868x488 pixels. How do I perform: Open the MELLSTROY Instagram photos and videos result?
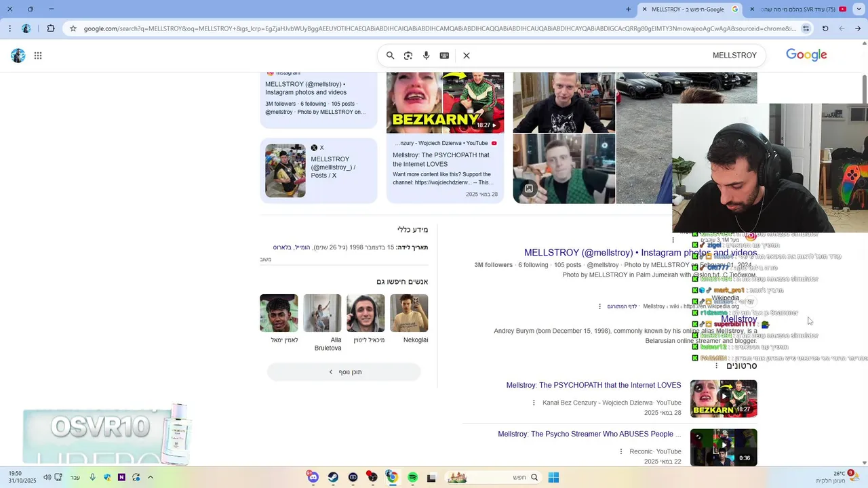click(640, 253)
